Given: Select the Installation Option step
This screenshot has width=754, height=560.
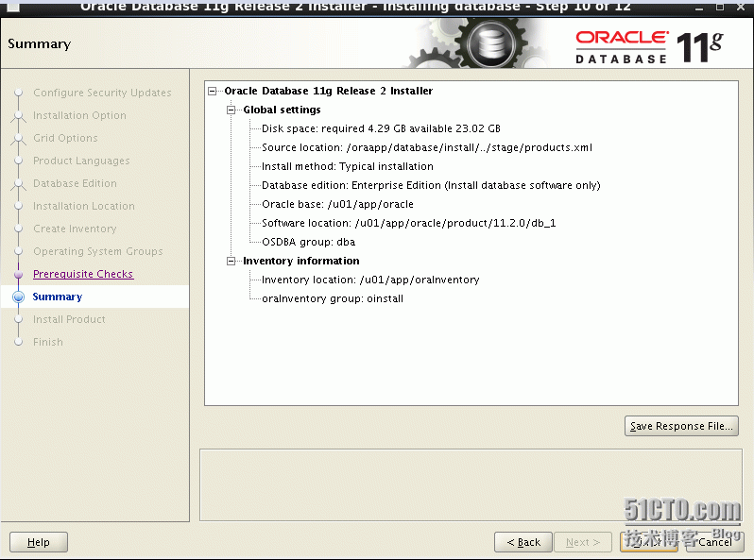Looking at the screenshot, I should pos(79,115).
